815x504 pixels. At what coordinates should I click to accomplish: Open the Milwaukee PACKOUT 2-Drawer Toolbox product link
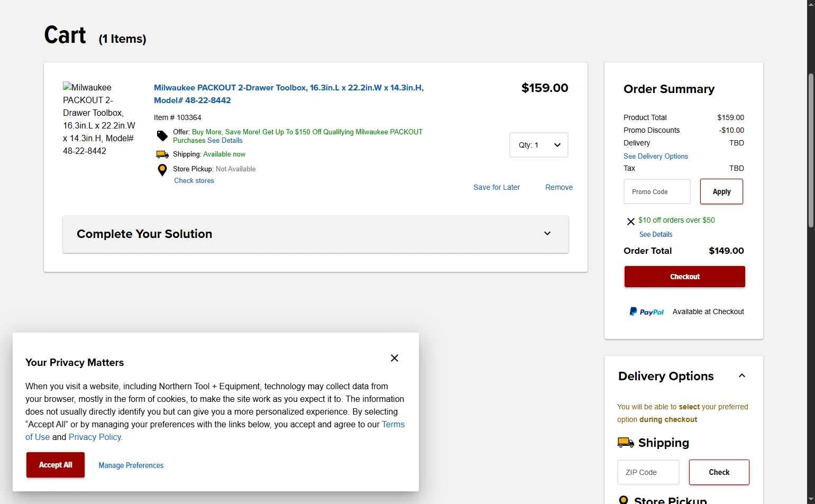[289, 94]
